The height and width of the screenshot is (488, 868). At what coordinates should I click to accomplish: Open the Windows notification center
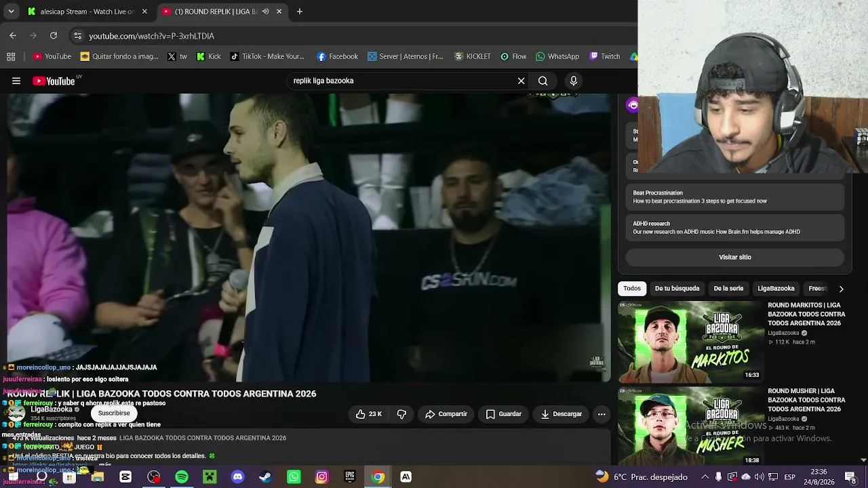pos(850,477)
